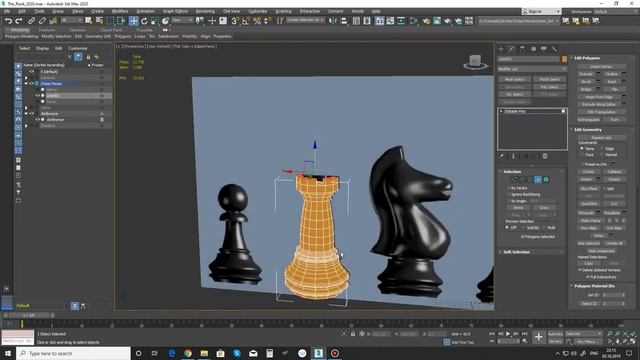Click the animation time slider handle
This screenshot has height=360, width=640.
(29, 316)
